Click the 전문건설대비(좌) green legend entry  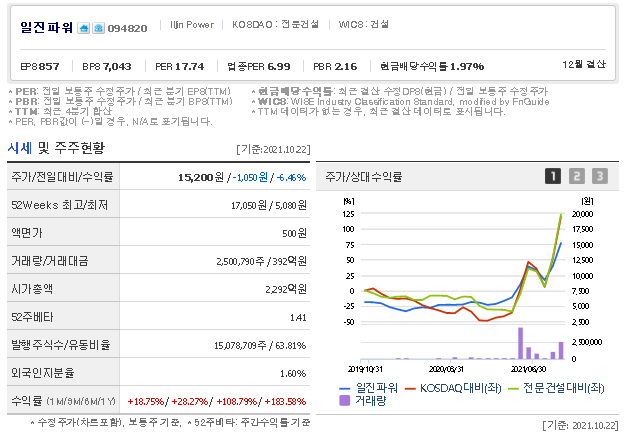click(557, 388)
